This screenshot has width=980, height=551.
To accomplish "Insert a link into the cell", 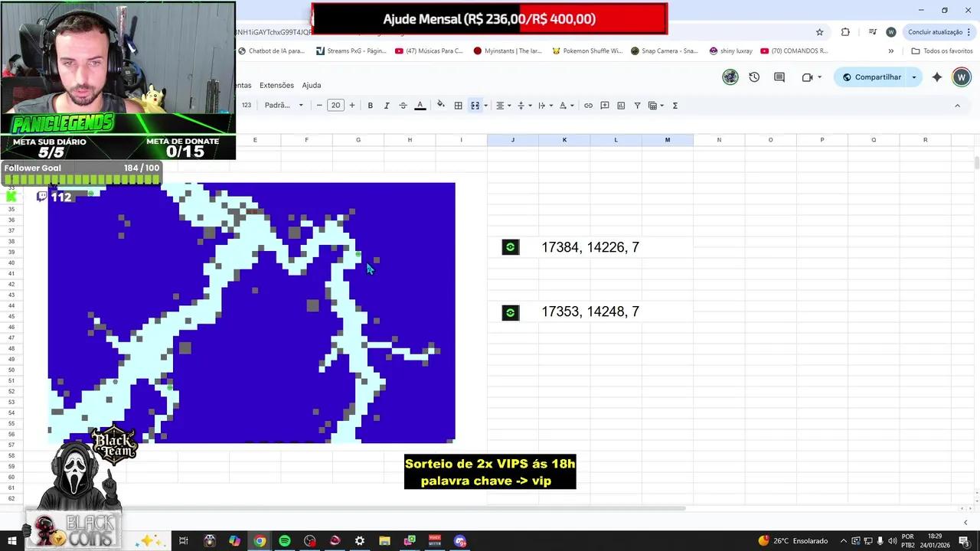I will coord(588,105).
